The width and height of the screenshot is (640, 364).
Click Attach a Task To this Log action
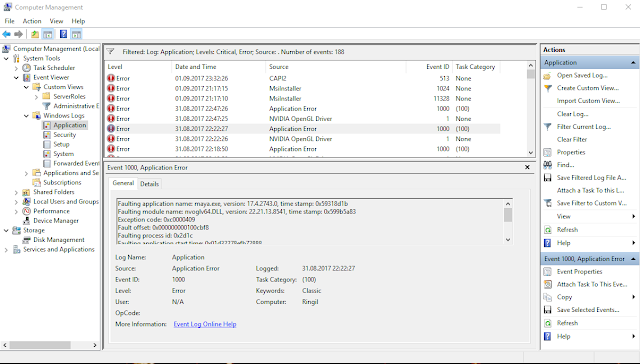coord(590,191)
